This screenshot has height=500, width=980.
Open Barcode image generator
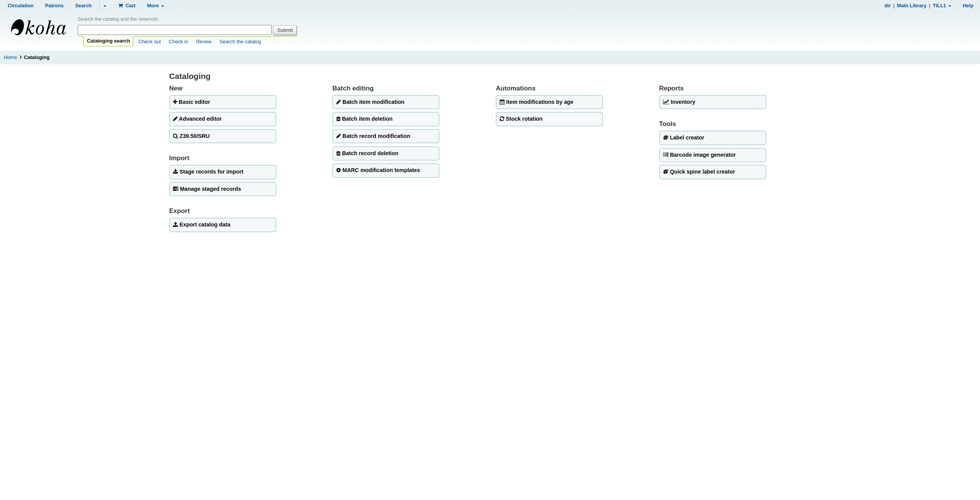[x=712, y=155]
